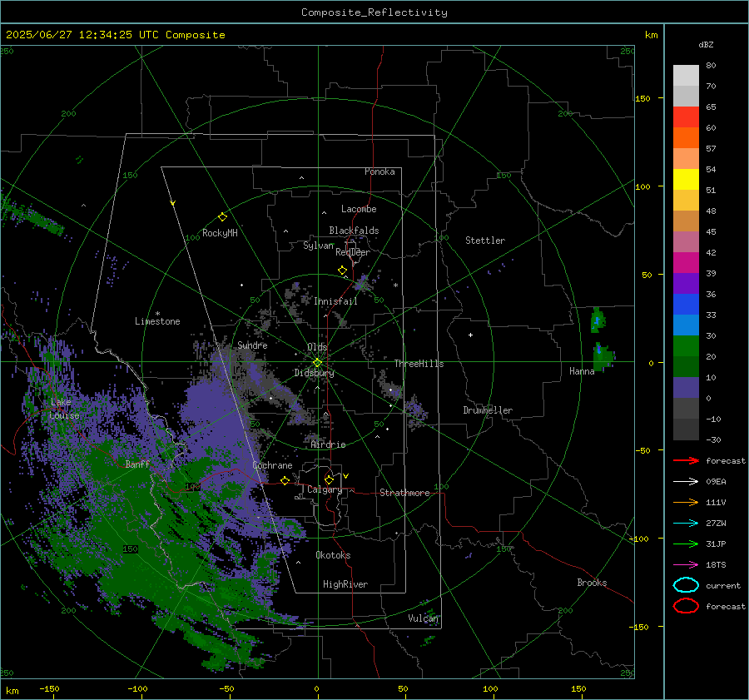Click the lightest gray 80-70 dBZ swatch
Image resolution: width=749 pixels, height=700 pixels.
(686, 76)
